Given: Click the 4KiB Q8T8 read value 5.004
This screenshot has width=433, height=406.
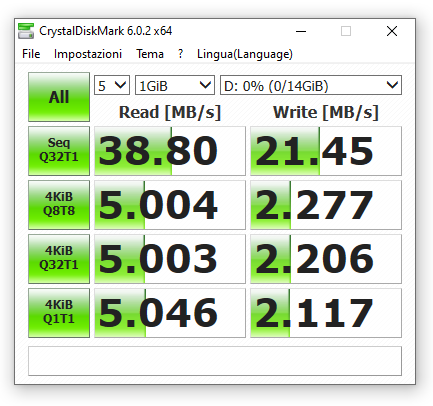Looking at the screenshot, I should (x=170, y=205).
